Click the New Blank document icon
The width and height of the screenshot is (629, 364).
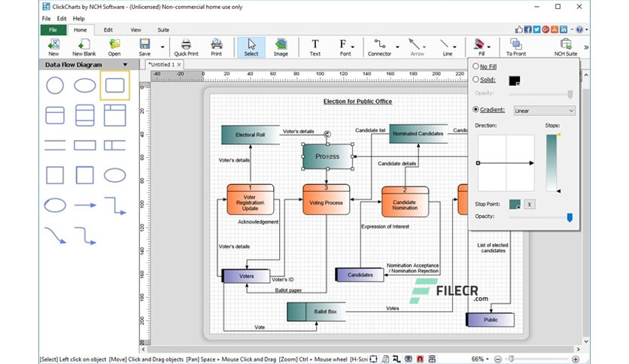[84, 44]
